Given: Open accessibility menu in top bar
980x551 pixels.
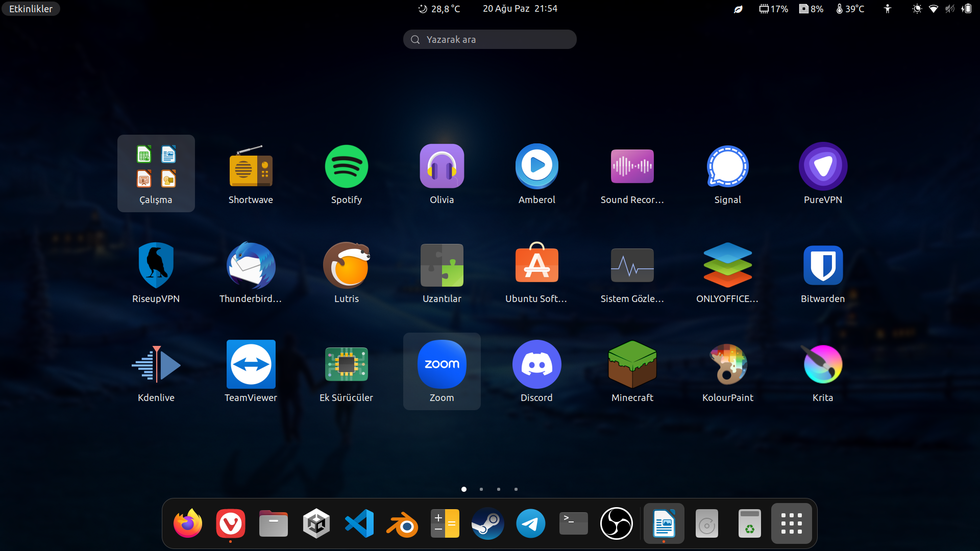Looking at the screenshot, I should tap(888, 9).
